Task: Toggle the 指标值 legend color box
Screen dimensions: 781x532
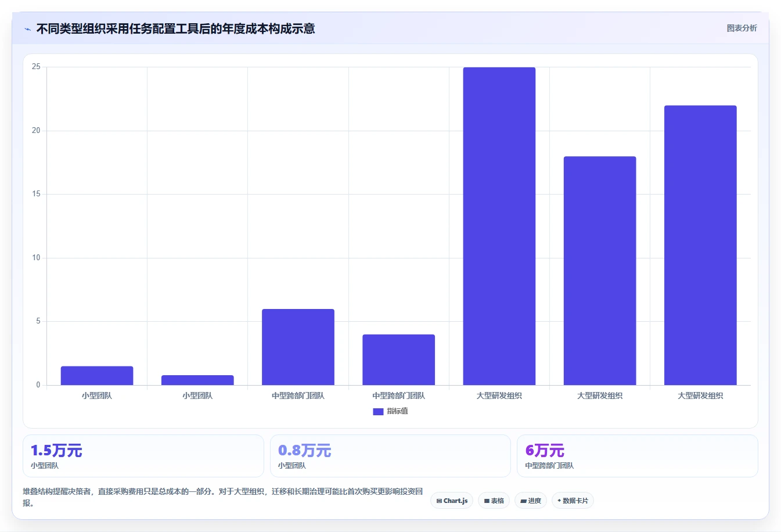Action: (x=378, y=411)
